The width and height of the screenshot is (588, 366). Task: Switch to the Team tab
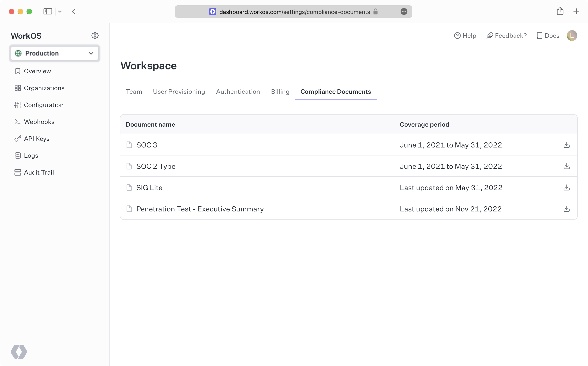(134, 91)
